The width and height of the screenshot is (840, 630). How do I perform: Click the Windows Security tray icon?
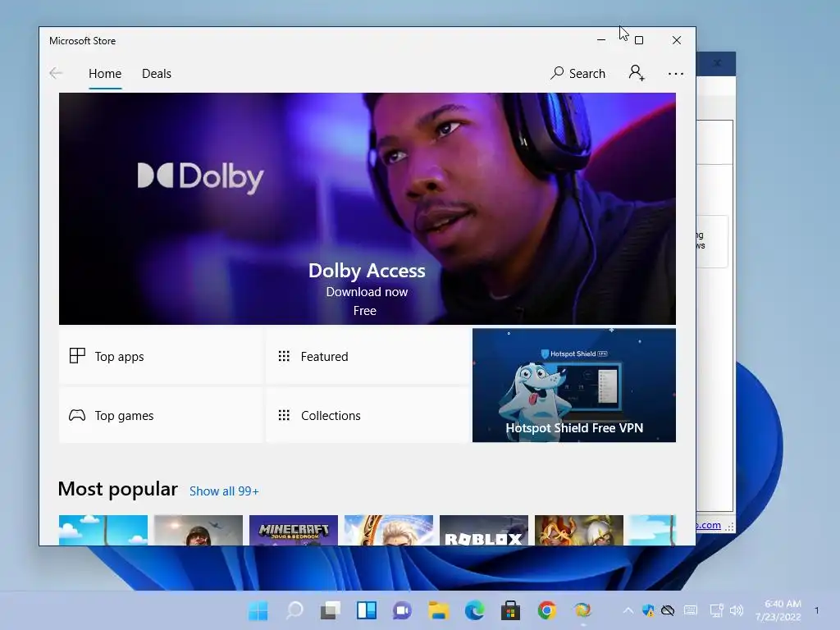click(648, 610)
